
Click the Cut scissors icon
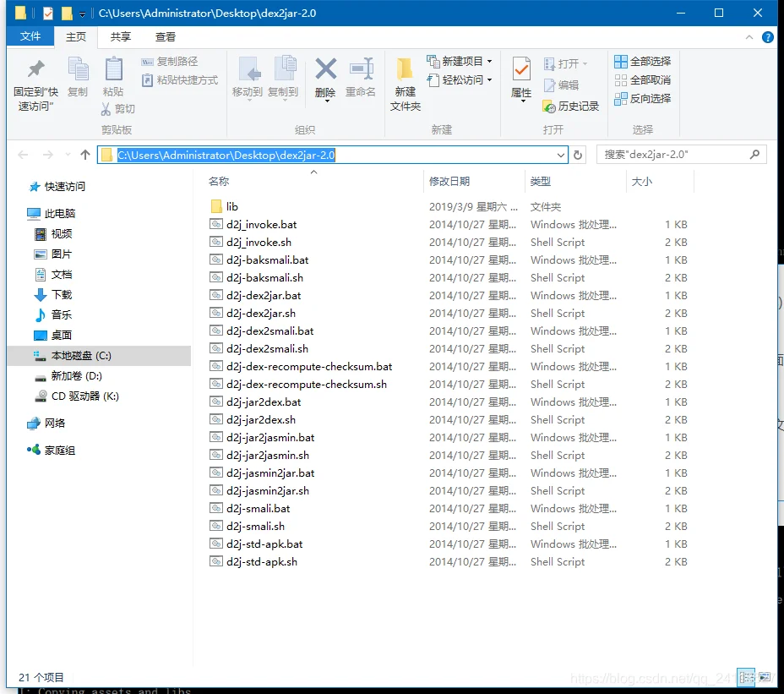point(106,108)
